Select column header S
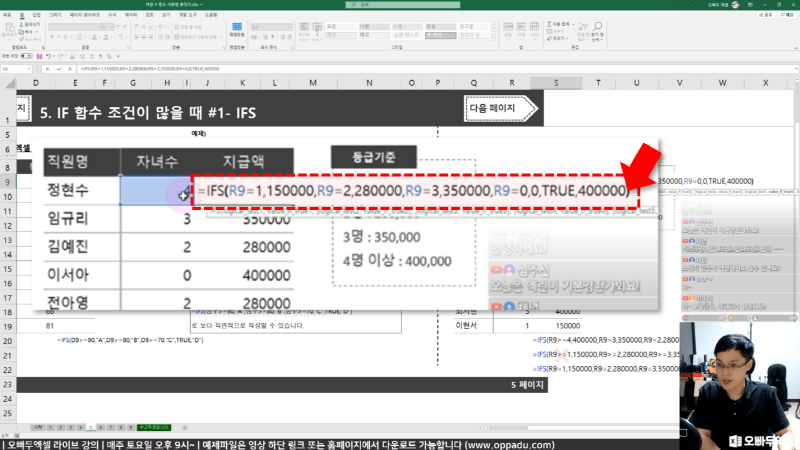800x450 pixels. [556, 83]
